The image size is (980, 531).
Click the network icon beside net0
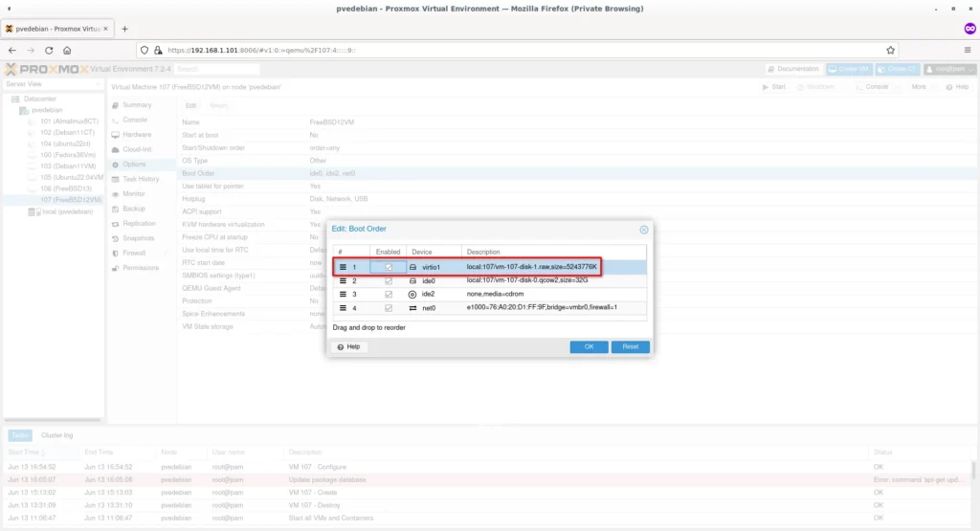[412, 308]
